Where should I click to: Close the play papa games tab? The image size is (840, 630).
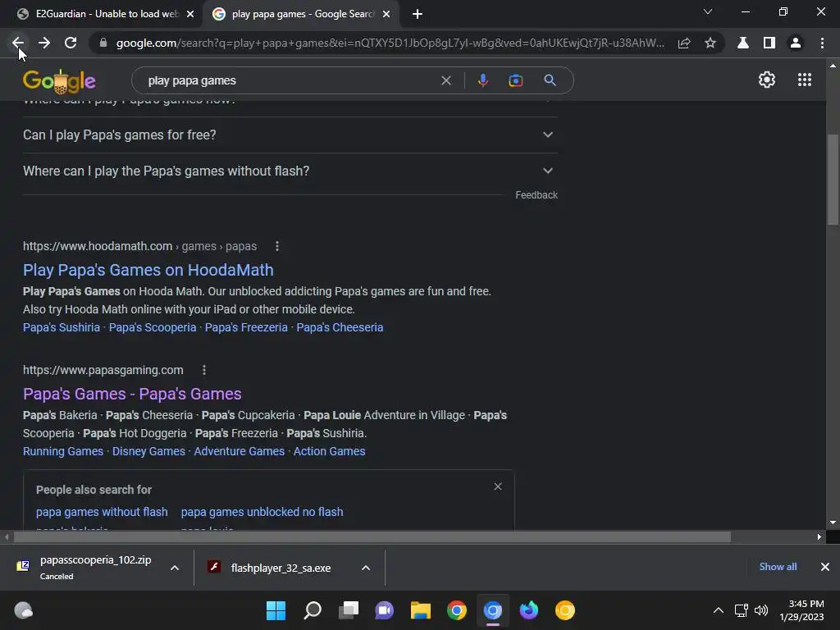coord(386,14)
